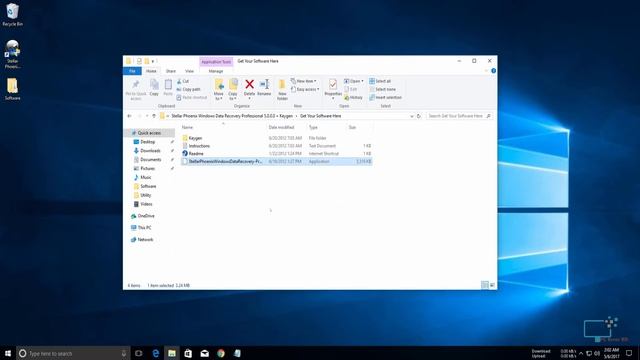Open the Easy access dropdown
Viewport: 640px width, 360px height.
305,89
